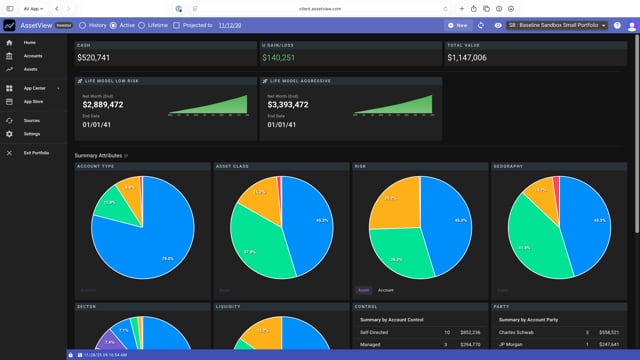Click the page vertical scrollbar
Image resolution: width=640 pixels, height=360 pixels.
[637, 135]
